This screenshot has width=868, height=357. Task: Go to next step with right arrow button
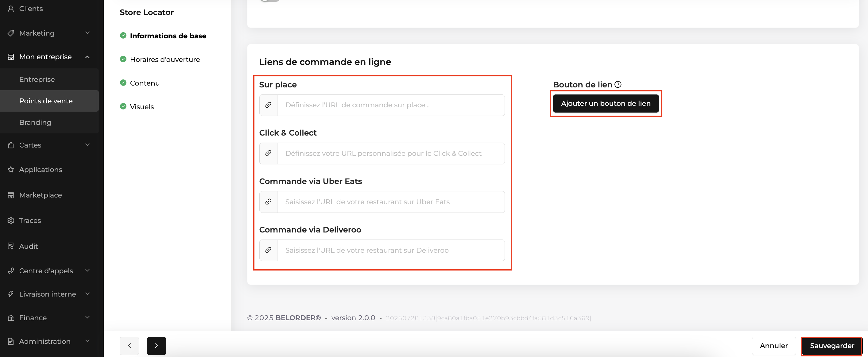point(156,346)
